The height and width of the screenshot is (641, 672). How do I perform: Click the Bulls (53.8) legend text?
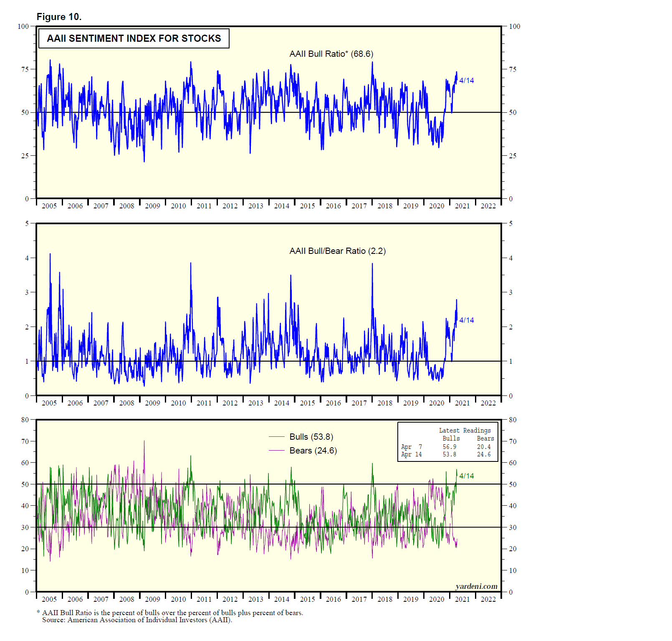[x=311, y=437]
